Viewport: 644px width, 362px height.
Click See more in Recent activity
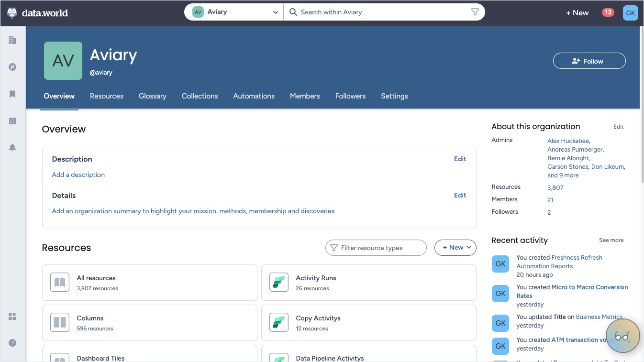coord(611,240)
